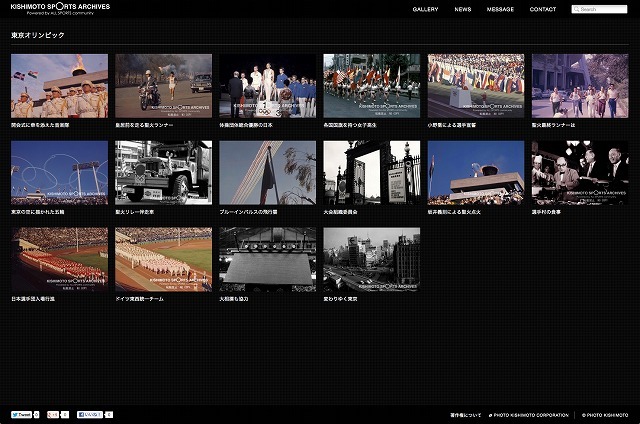Click the Facebook like button

90,415
